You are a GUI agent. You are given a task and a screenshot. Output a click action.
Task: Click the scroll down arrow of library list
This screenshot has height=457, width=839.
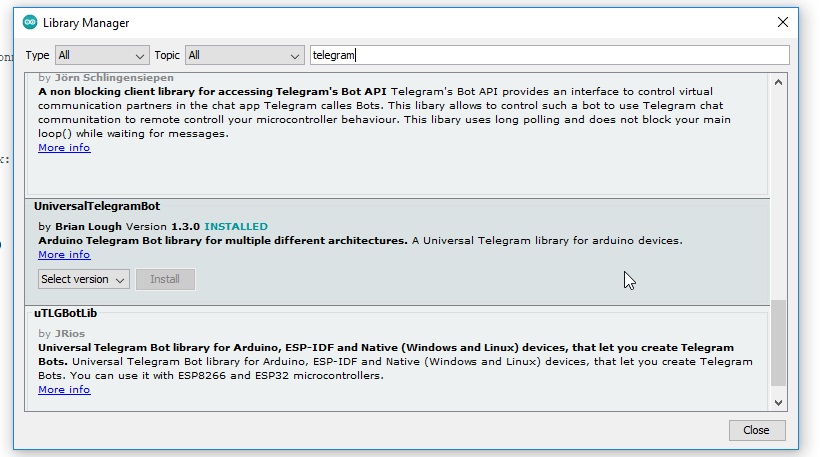coord(779,402)
